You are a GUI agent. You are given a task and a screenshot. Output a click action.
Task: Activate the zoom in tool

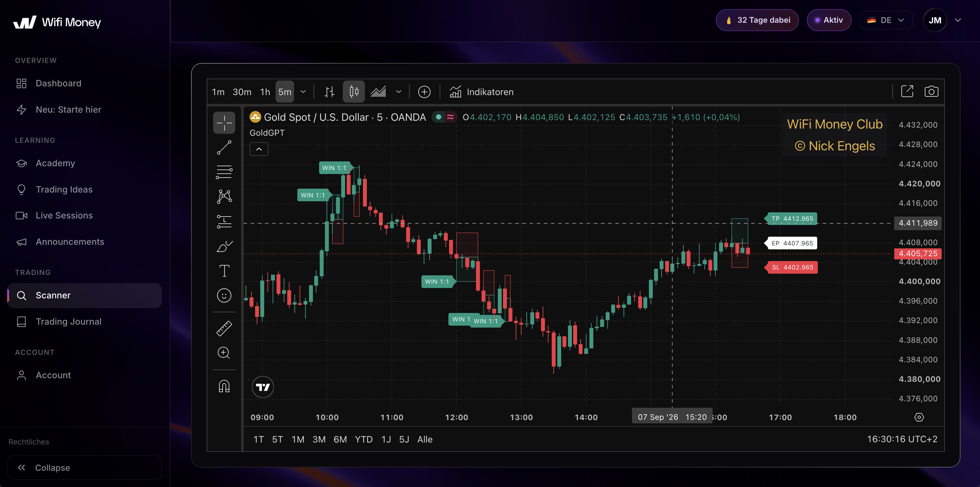224,353
